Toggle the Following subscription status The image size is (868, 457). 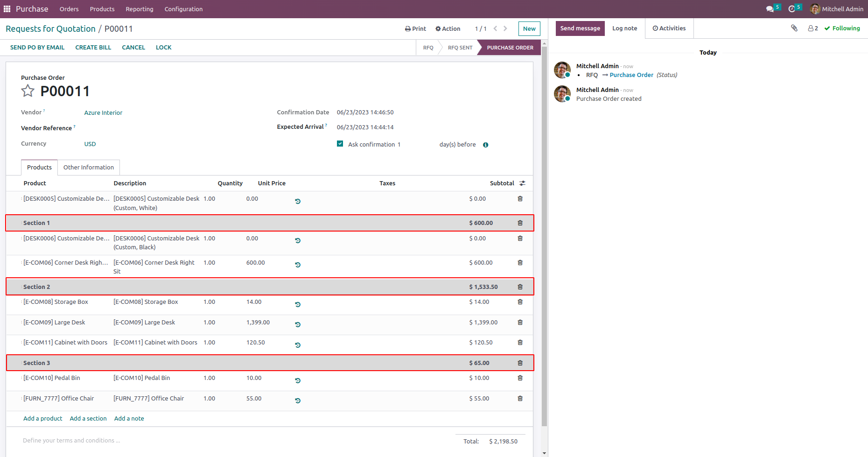[x=842, y=28]
